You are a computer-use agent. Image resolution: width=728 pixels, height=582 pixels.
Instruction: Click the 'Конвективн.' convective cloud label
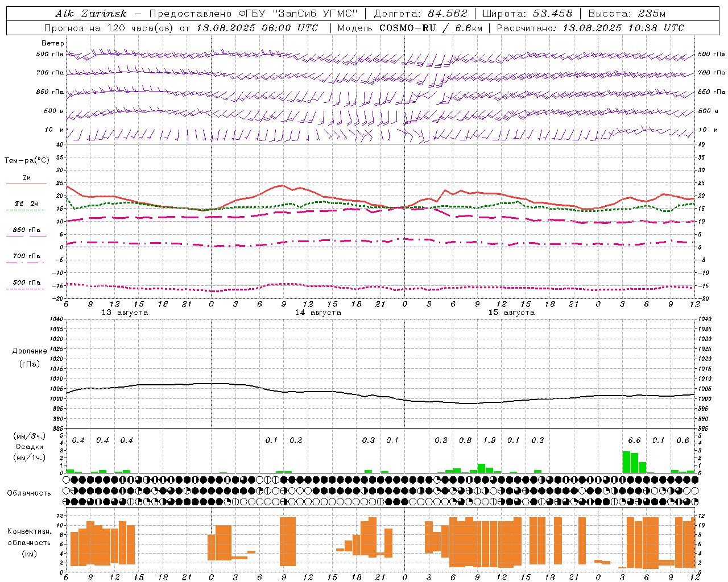pos(30,531)
